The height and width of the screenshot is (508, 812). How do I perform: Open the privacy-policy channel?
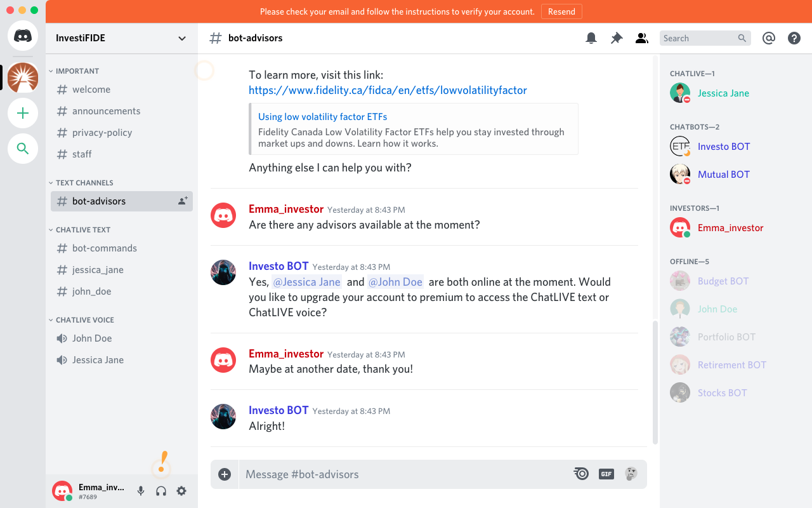point(122,133)
